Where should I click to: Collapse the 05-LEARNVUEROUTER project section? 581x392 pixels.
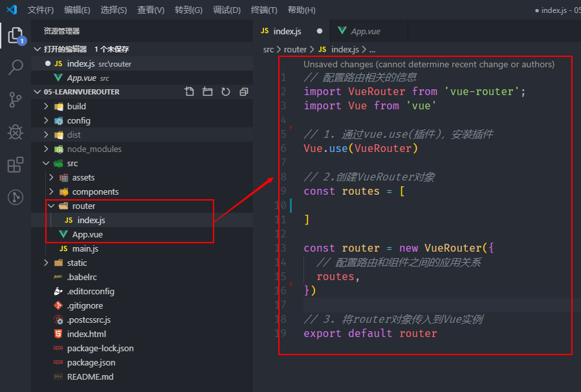[37, 91]
